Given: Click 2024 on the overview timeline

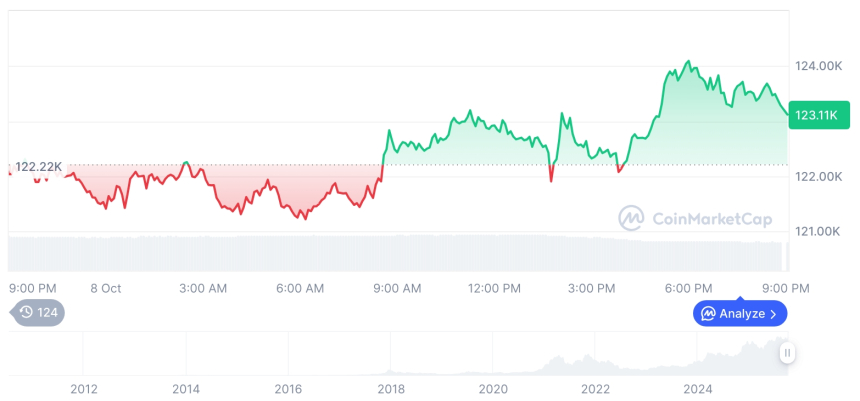Looking at the screenshot, I should (x=697, y=388).
